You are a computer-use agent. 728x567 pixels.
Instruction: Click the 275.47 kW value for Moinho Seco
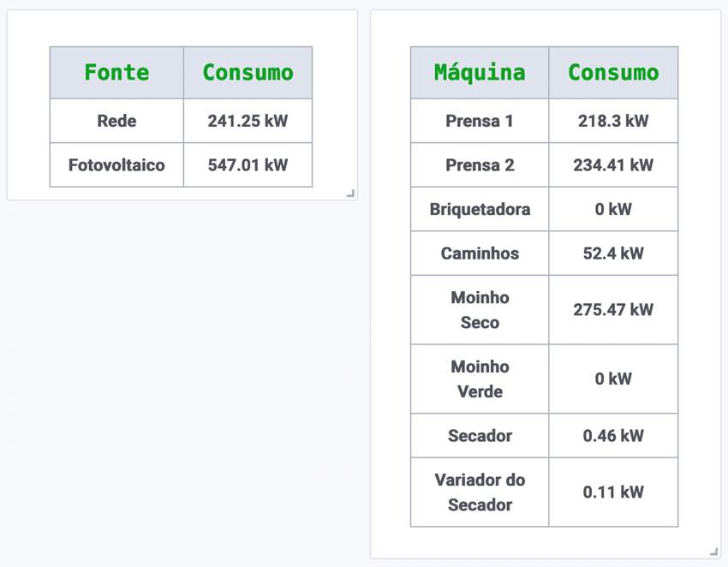613,309
